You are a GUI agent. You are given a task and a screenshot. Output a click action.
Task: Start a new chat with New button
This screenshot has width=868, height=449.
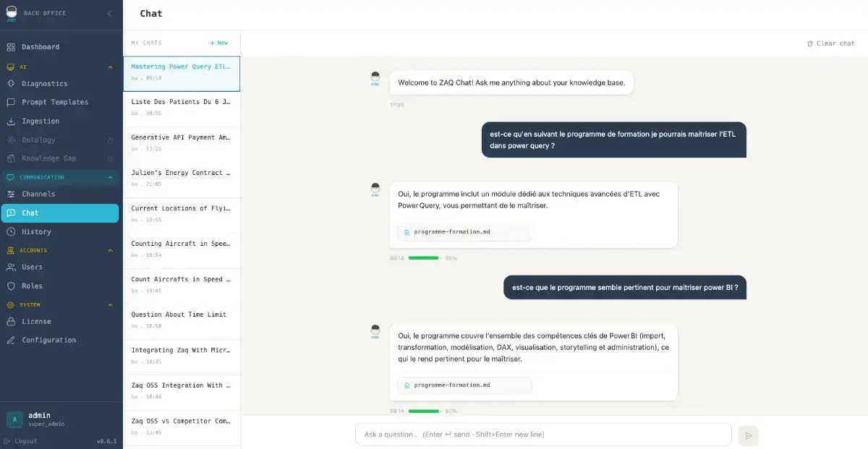pyautogui.click(x=218, y=43)
